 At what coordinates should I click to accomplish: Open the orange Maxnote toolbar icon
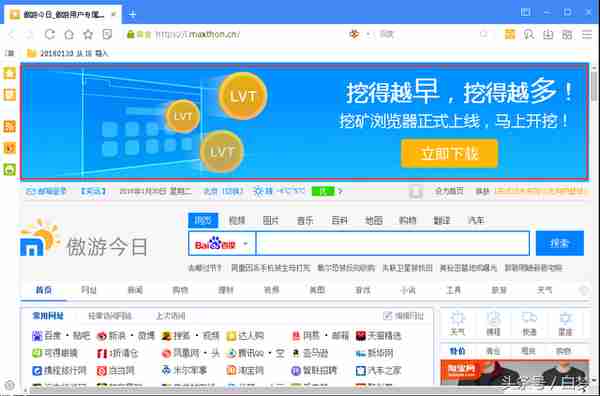(510, 34)
